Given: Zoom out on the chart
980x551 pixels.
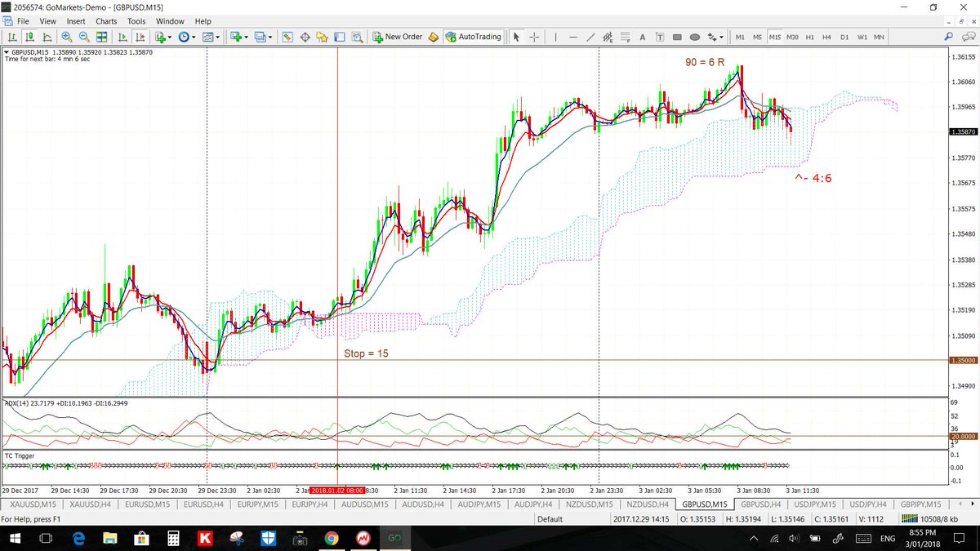Looking at the screenshot, I should [83, 37].
